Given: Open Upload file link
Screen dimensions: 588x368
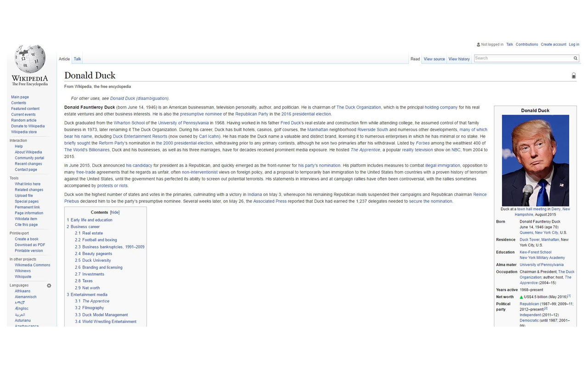Looking at the screenshot, I should click(x=24, y=195).
